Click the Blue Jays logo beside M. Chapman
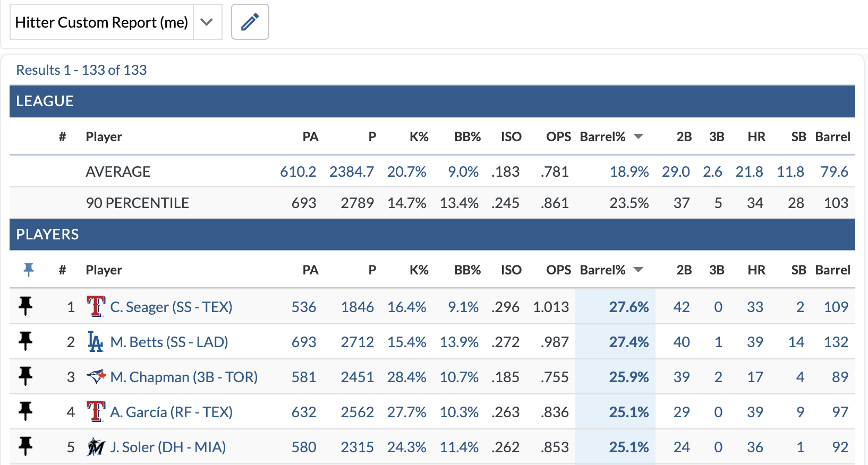Image resolution: width=868 pixels, height=465 pixels. 96,376
